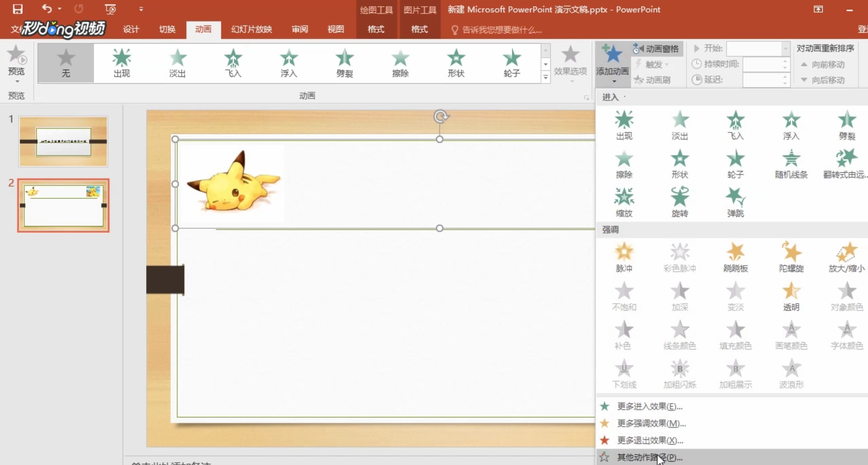
Task: Apply the 脉冲 (Pulse) emphasis animation
Action: 624,257
